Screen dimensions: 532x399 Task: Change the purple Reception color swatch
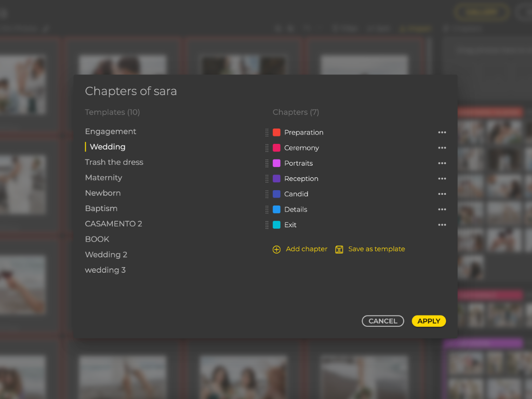(276, 179)
